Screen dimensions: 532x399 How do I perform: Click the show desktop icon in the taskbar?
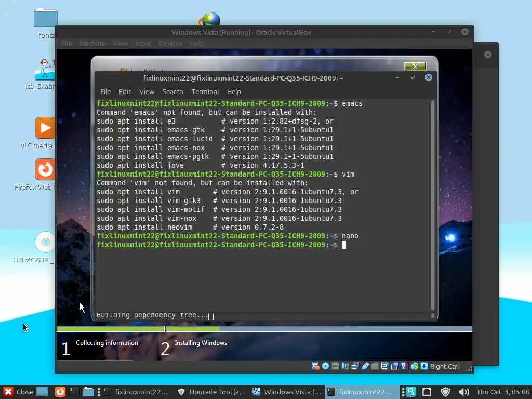tap(42, 392)
